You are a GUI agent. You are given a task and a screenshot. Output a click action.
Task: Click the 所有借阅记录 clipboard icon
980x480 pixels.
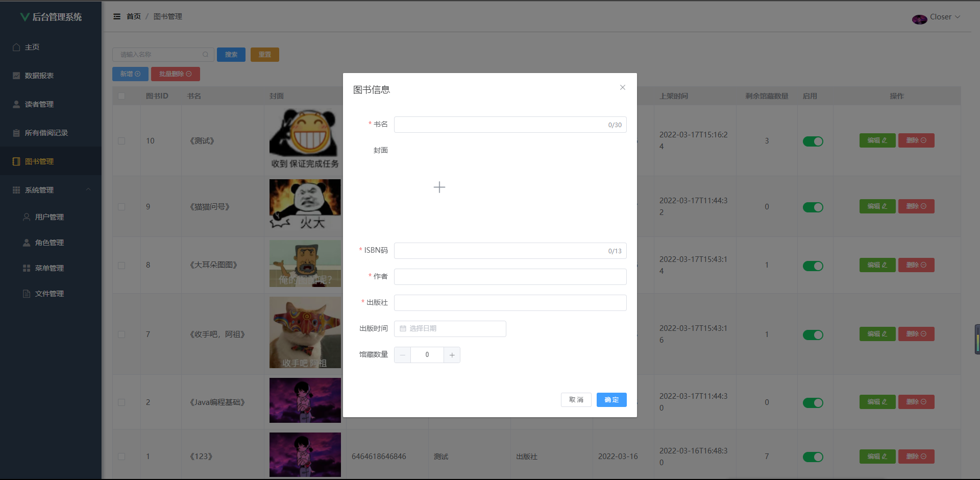[16, 133]
